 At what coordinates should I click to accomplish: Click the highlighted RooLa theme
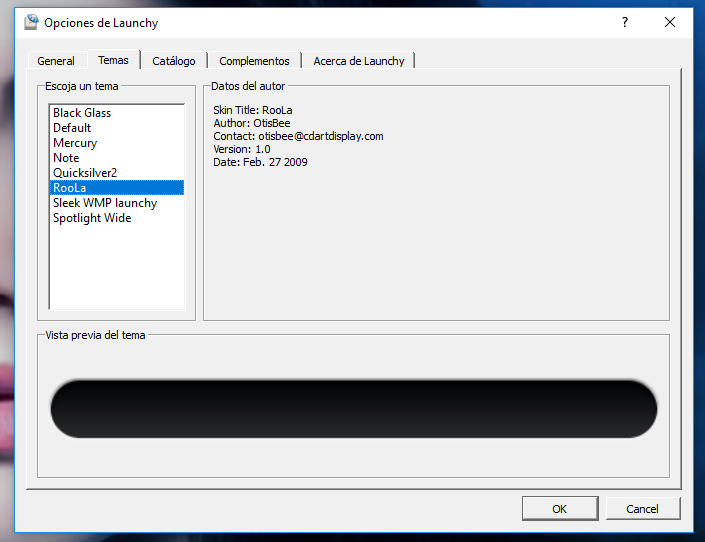(117, 188)
